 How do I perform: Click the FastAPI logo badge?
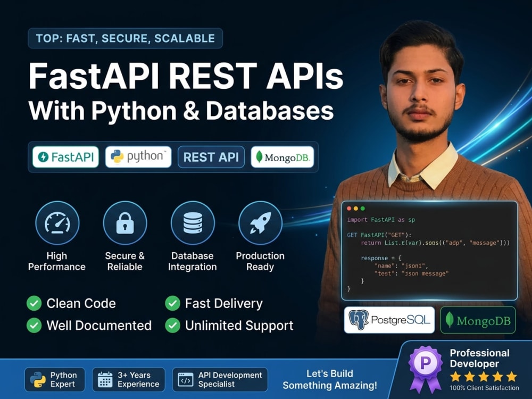pos(65,157)
